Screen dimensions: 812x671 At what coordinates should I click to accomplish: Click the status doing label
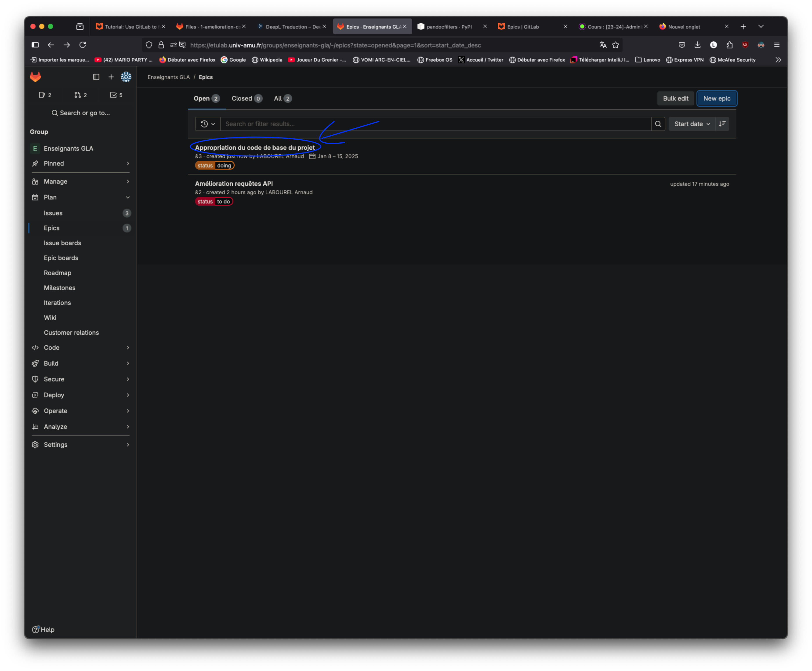tap(214, 165)
